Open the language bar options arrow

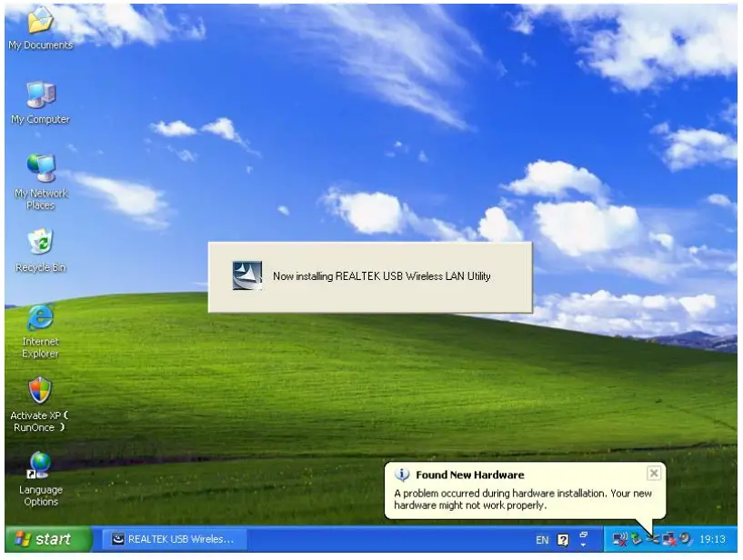point(583,545)
